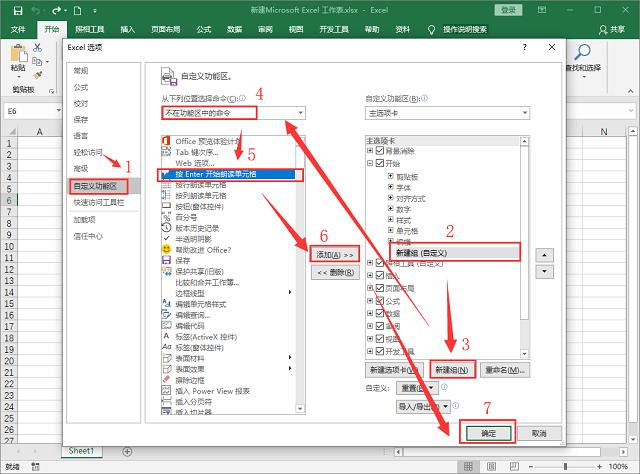Open Find and Select magnifier in ribbon
The width and height of the screenshot is (640, 474).
(582, 52)
